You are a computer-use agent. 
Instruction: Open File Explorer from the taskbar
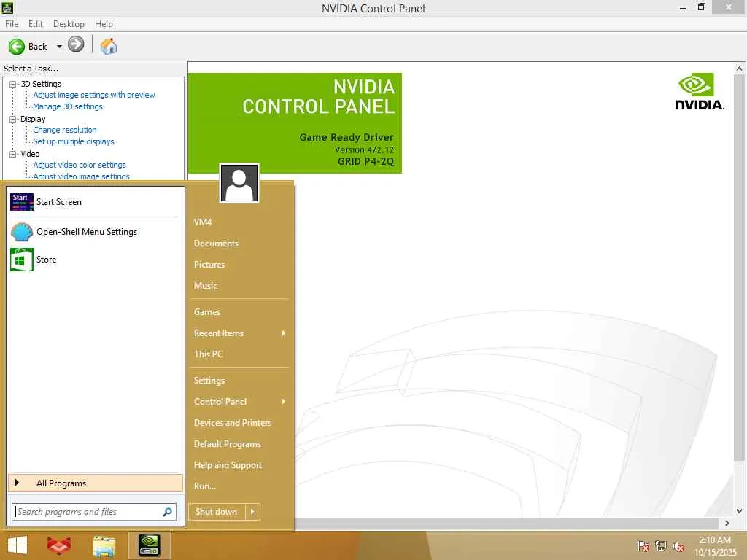(x=104, y=546)
